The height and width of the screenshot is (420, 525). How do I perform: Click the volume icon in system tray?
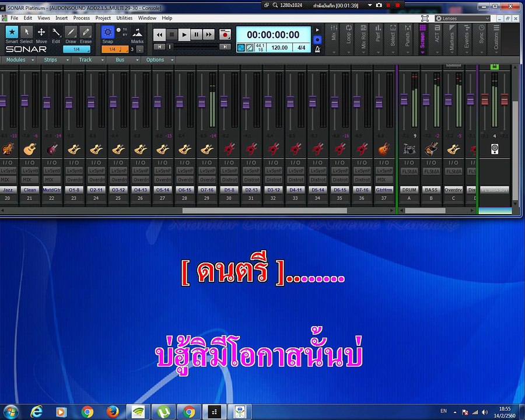tap(485, 412)
